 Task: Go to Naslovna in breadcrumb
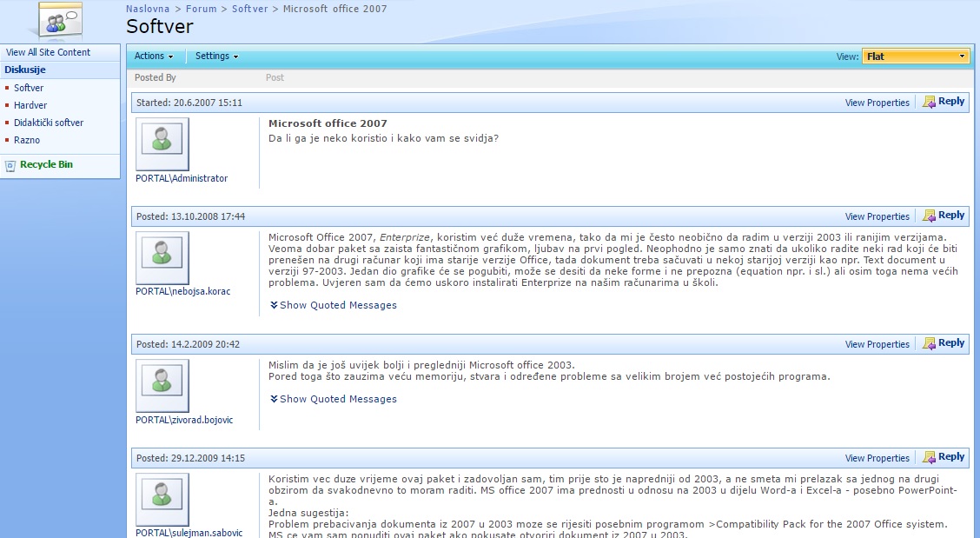point(148,9)
